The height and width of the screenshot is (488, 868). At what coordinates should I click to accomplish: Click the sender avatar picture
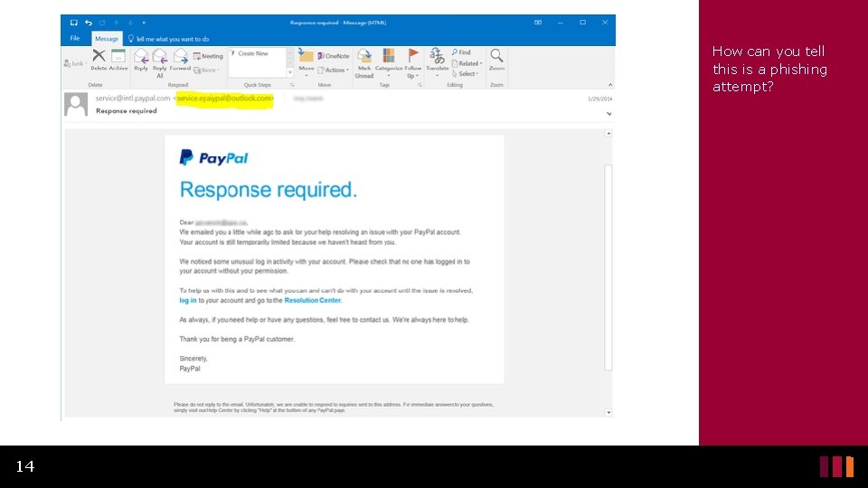tap(76, 104)
